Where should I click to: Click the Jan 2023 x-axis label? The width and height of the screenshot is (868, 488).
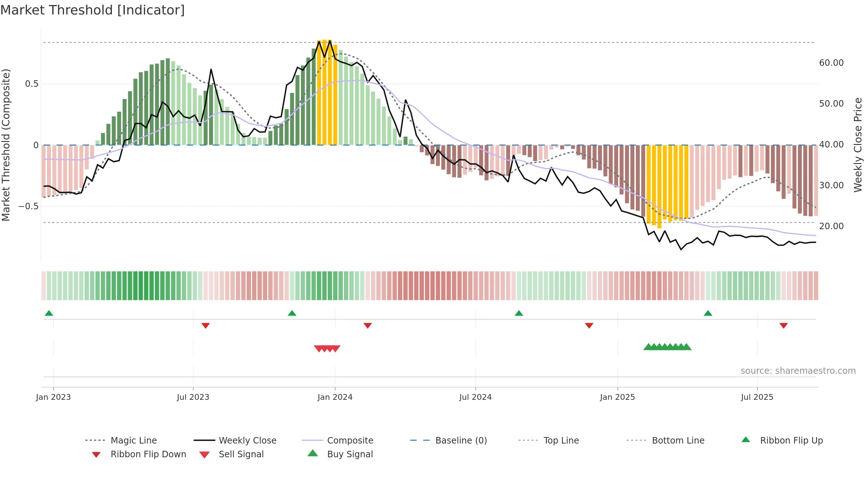(x=54, y=397)
